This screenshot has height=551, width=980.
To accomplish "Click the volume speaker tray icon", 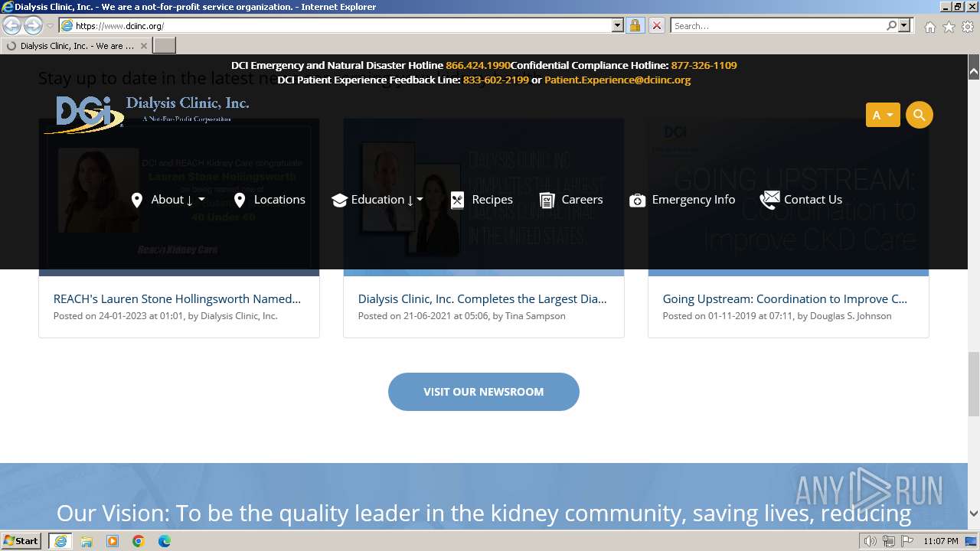I will 870,541.
